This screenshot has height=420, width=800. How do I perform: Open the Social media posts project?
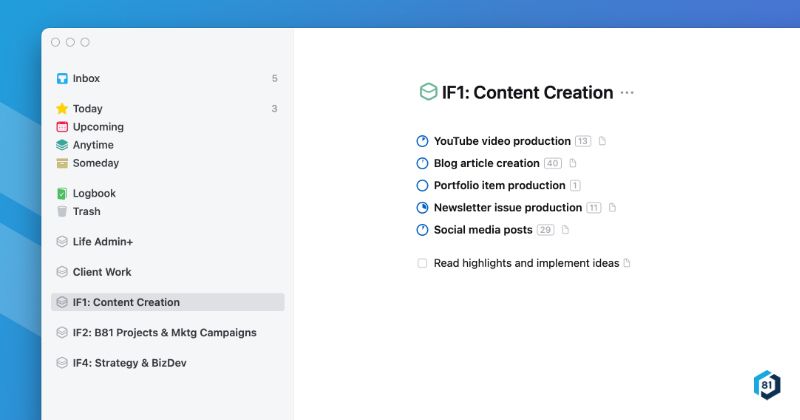pyautogui.click(x=483, y=230)
